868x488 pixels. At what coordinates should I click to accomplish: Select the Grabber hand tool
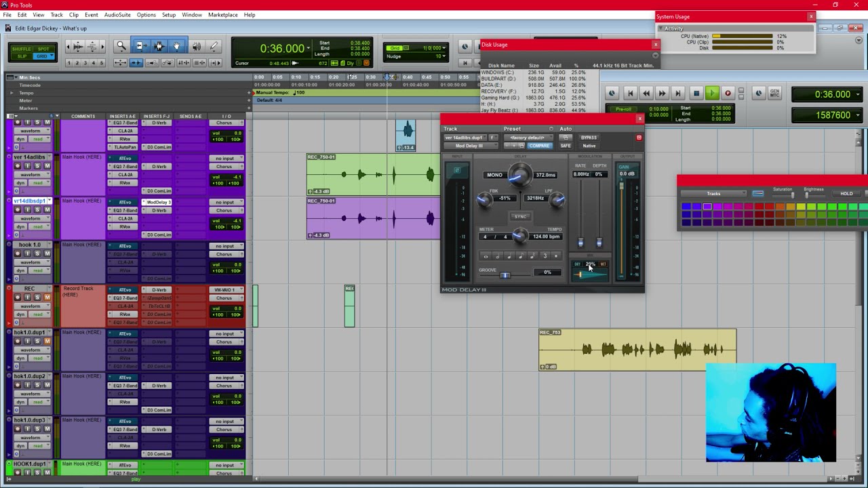point(177,46)
